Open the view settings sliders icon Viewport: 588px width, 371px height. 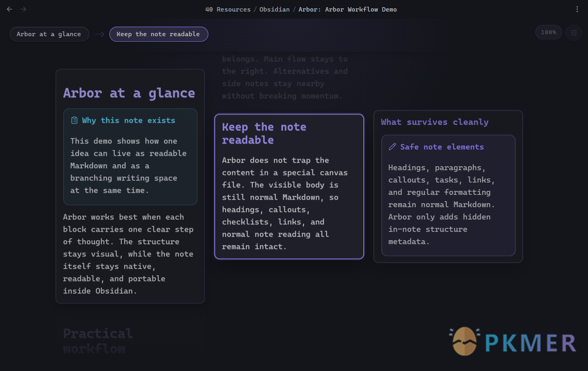[x=574, y=33]
